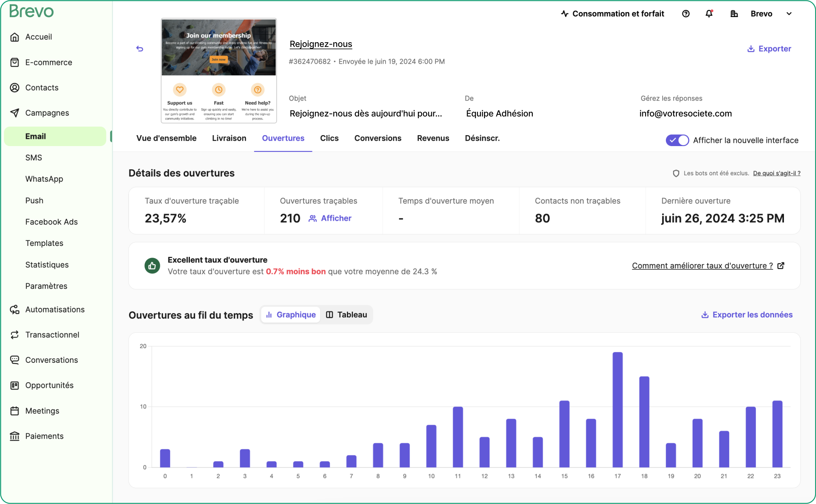Viewport: 816px width, 504px height.
Task: Click the tallest bar at hour 17
Action: 617,410
